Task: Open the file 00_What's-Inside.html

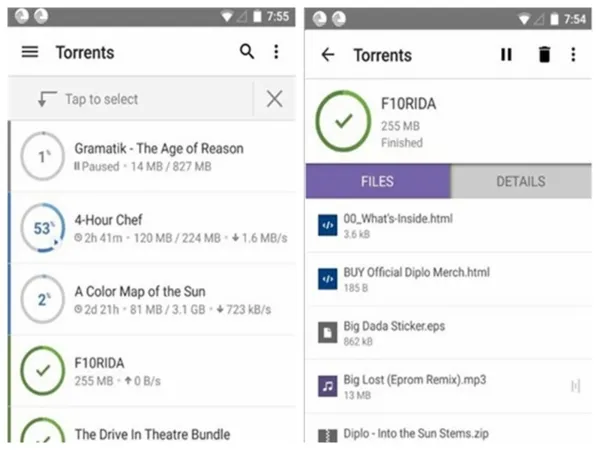Action: coord(449,225)
